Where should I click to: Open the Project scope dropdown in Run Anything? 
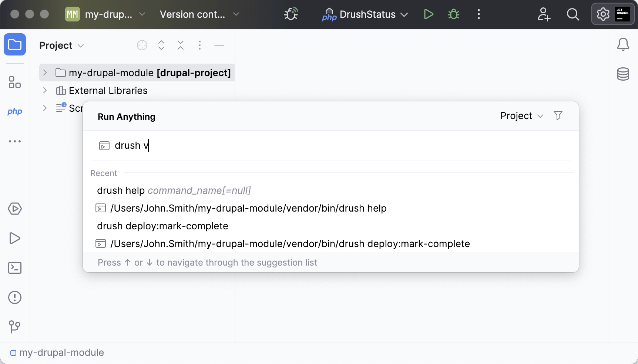coord(521,116)
